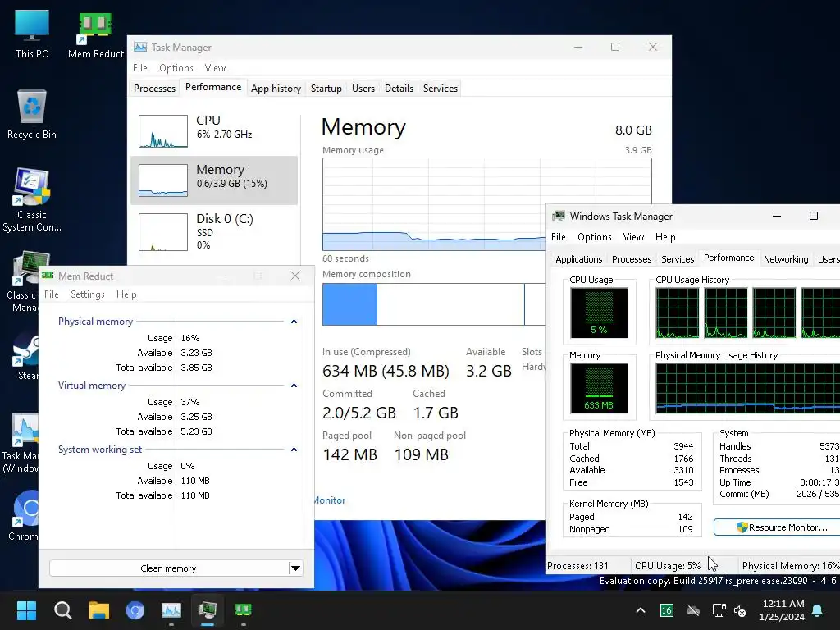Viewport: 840px width, 630px height.
Task: Switch to classic Windows Task Manager taskbar icon
Action: point(208,610)
